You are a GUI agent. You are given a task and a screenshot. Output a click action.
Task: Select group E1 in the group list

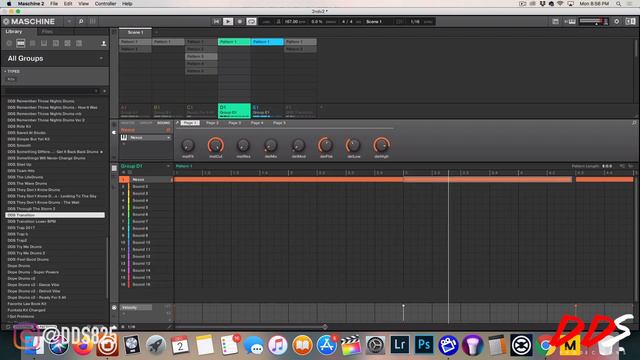[267, 111]
